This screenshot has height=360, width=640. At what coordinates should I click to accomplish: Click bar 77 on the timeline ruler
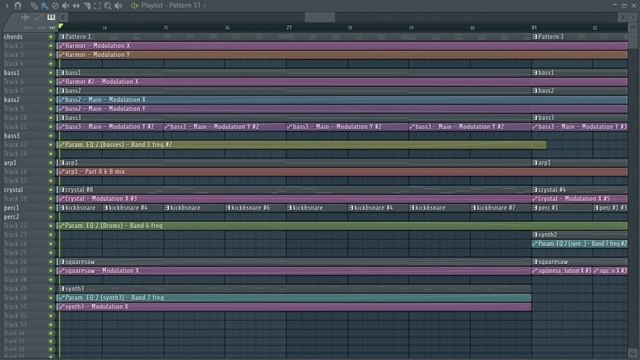(289, 27)
